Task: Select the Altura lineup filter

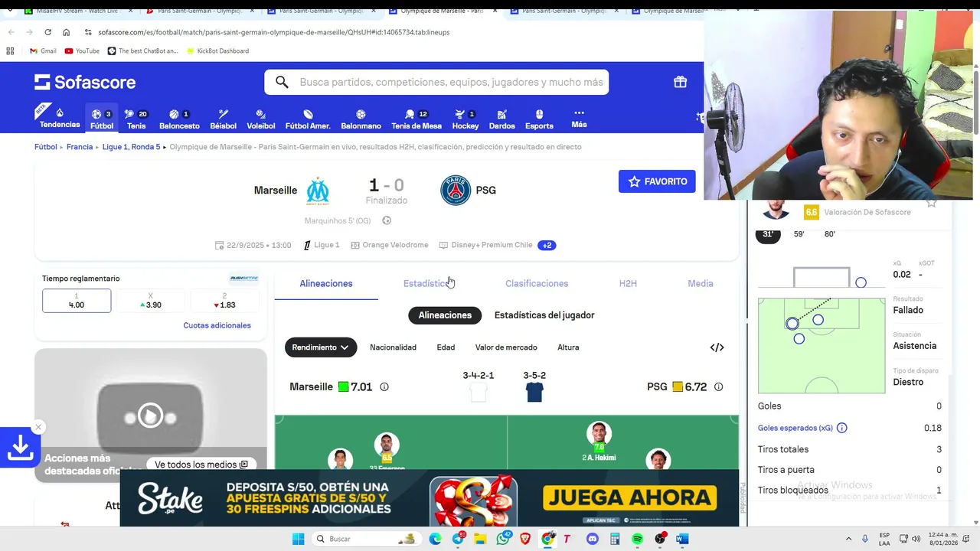Action: (x=568, y=347)
